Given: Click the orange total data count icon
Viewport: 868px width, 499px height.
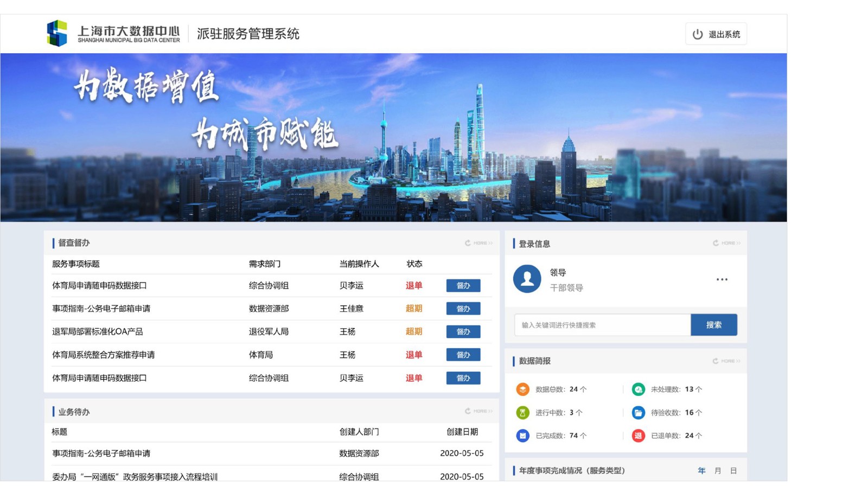Looking at the screenshot, I should (522, 389).
